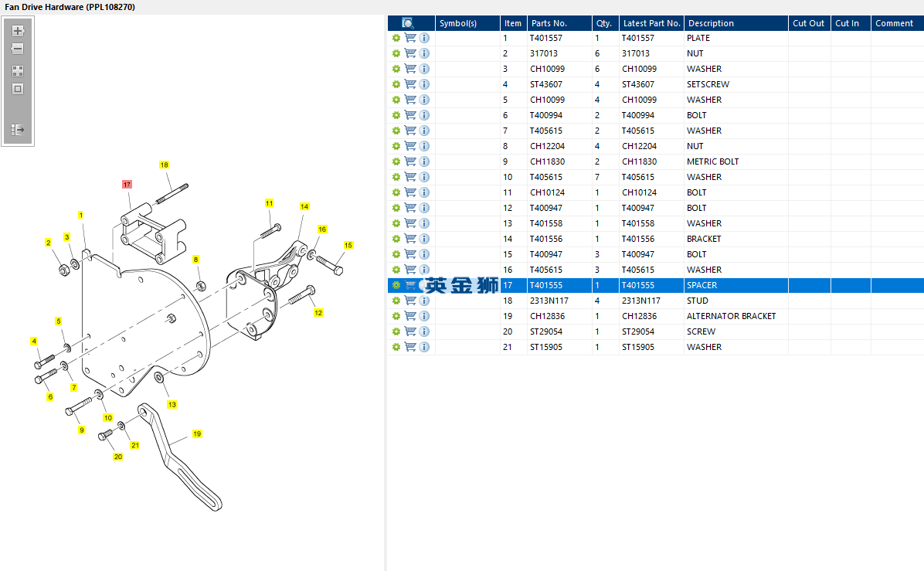The width and height of the screenshot is (924, 571).
Task: Click gear icon for T401555 SPACER row
Action: pyautogui.click(x=396, y=285)
